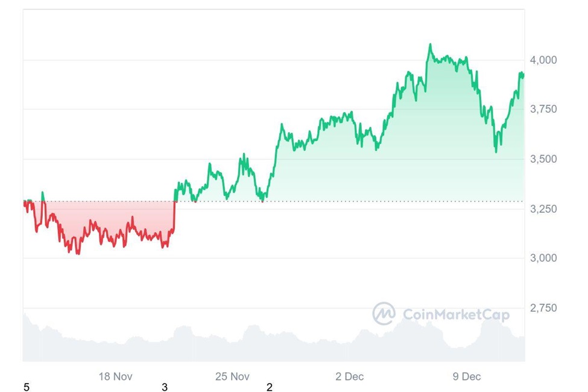Screen dimensions: 588x392
Task: Click the CoinMarketCap logo icon
Action: (384, 314)
